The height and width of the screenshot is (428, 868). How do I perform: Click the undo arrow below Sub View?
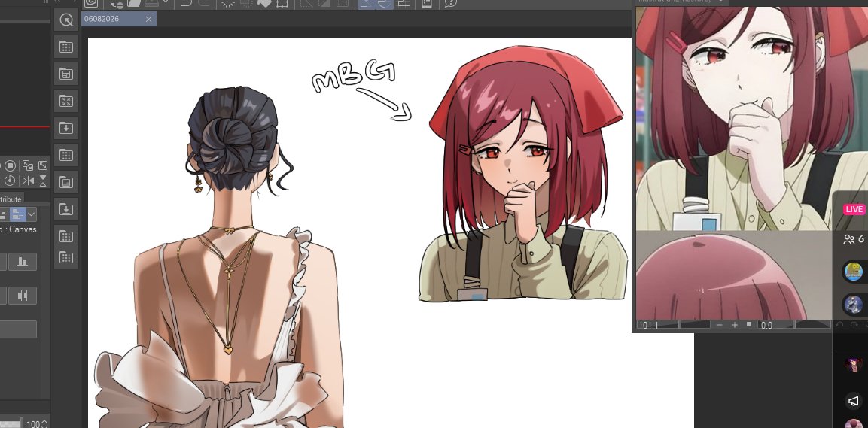pos(839,325)
